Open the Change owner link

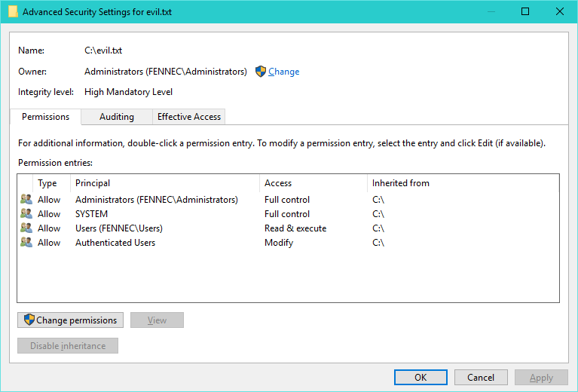pyautogui.click(x=283, y=72)
